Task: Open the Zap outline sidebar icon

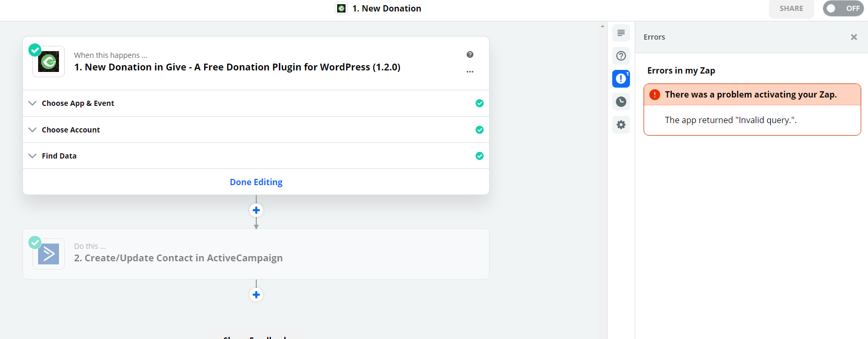Action: [x=621, y=33]
